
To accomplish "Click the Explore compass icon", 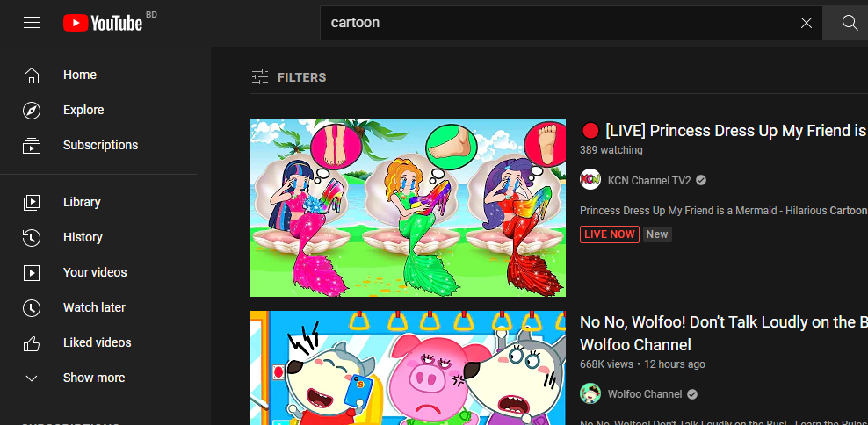I will point(32,110).
